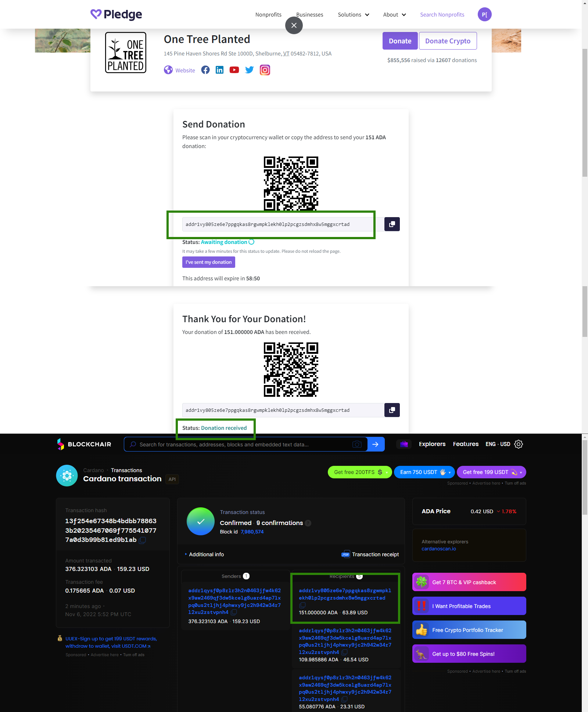Expand the Solutions menu
The width and height of the screenshot is (588, 712).
(354, 15)
